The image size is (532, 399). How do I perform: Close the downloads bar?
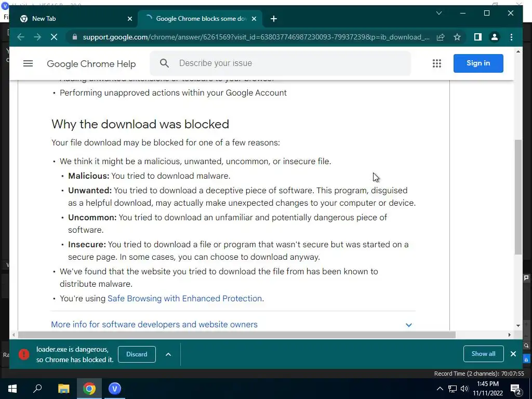click(513, 354)
